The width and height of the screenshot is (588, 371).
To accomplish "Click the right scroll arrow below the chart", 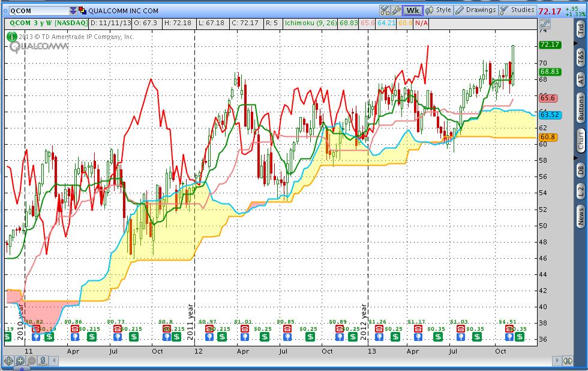I will (x=557, y=361).
